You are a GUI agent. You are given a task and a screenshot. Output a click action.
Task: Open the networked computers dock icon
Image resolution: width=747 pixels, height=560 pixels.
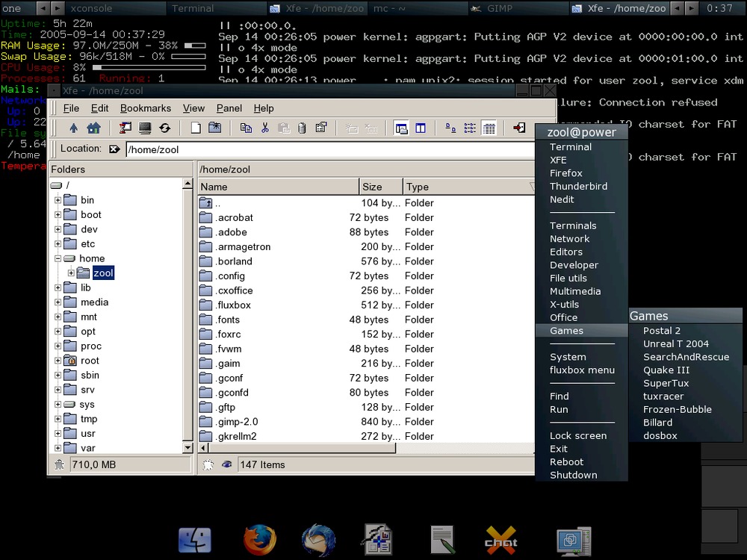[x=574, y=540]
